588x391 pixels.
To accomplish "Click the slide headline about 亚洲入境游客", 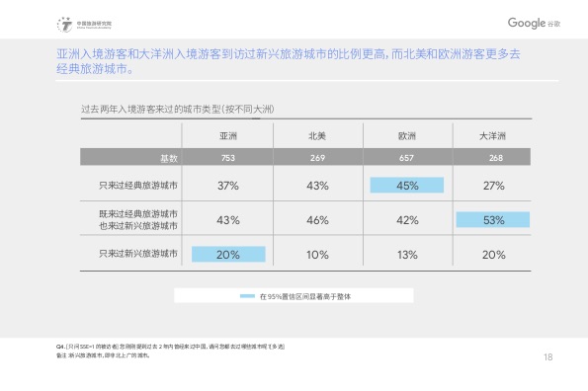I will pyautogui.click(x=288, y=61).
